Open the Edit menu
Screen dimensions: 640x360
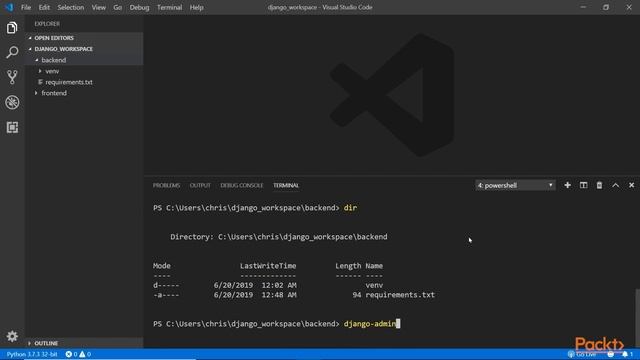tap(44, 7)
